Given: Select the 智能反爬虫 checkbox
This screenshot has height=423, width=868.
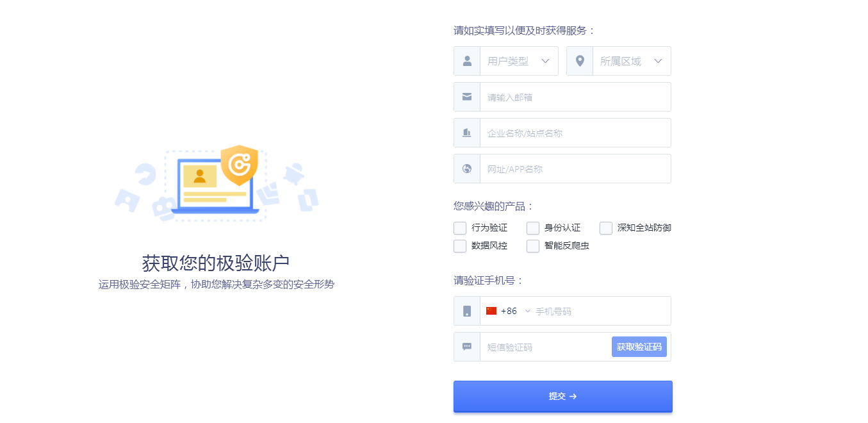Looking at the screenshot, I should pyautogui.click(x=533, y=246).
